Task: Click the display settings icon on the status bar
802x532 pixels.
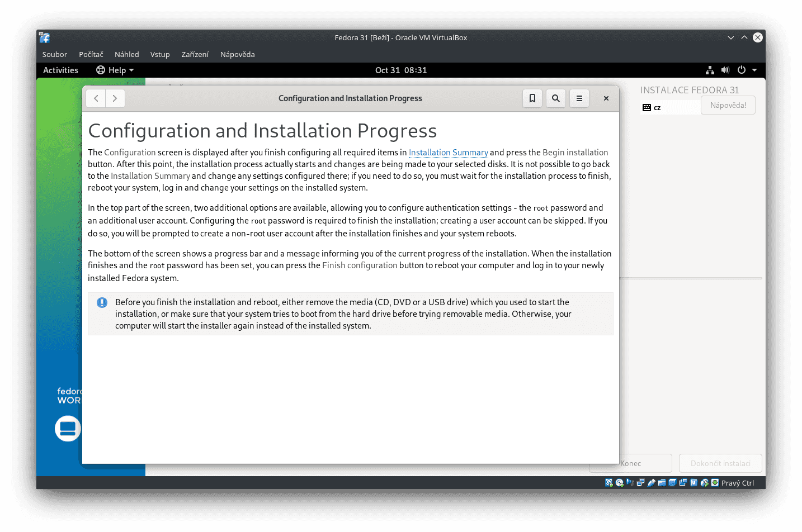Action: (x=672, y=482)
